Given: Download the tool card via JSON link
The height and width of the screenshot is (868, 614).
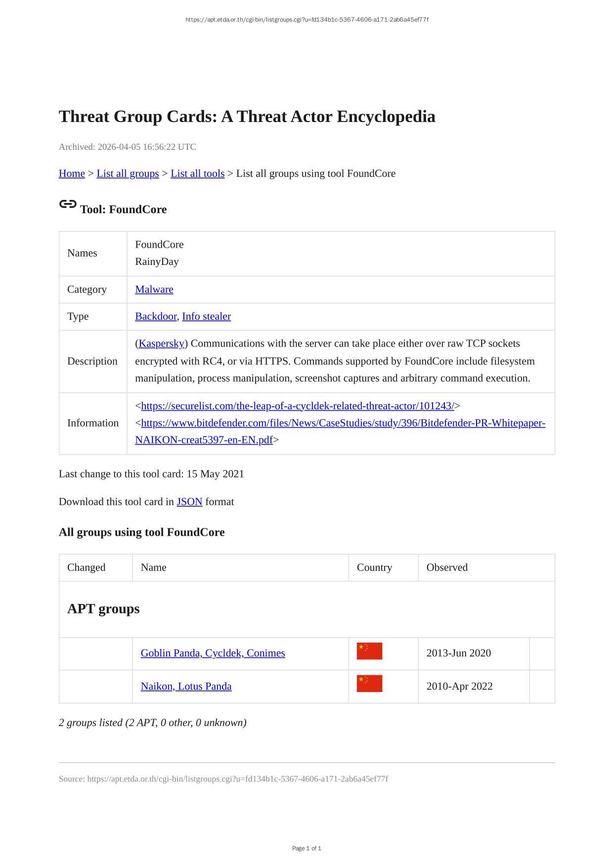Looking at the screenshot, I should [x=189, y=502].
